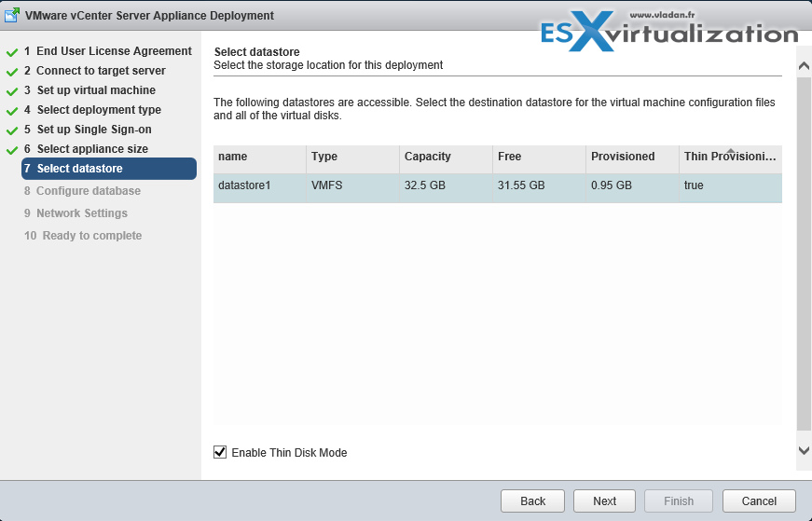Click the Next button
Image resolution: width=812 pixels, height=521 pixels.
pos(604,500)
